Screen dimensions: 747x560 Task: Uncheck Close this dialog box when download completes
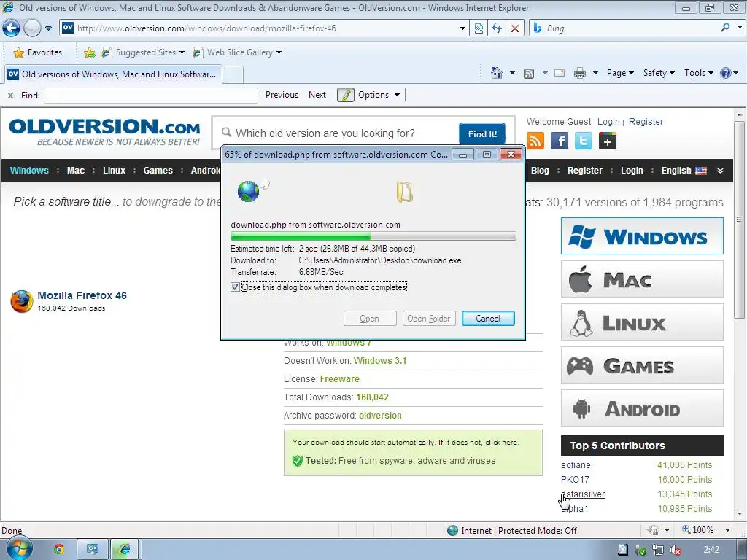tap(235, 287)
